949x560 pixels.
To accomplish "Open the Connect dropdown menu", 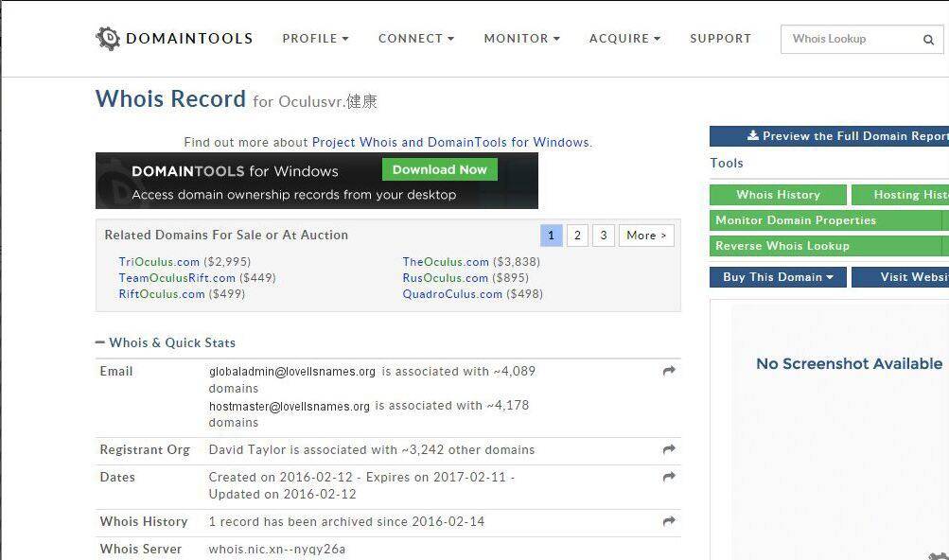I will click(415, 38).
